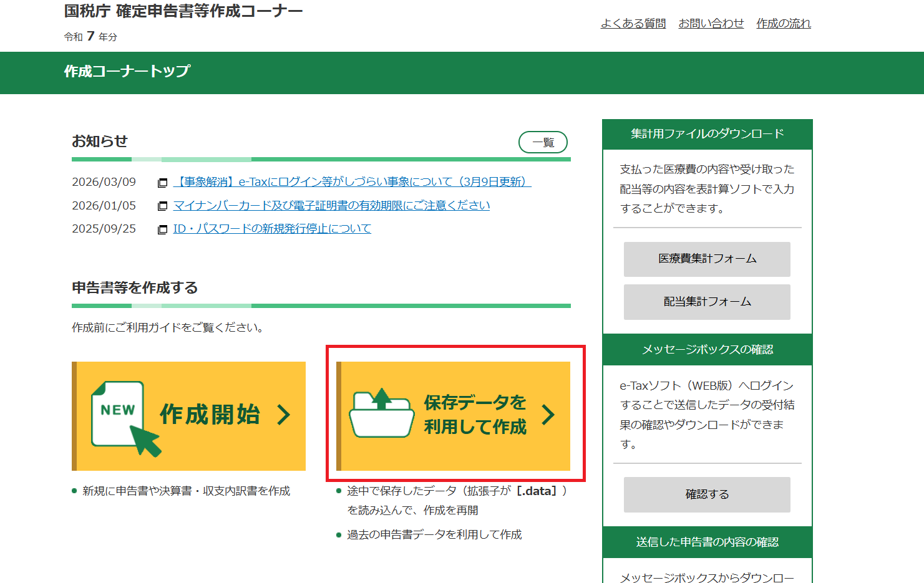This screenshot has width=924, height=583.
Task: Download the 医療費集計フォーム
Action: click(707, 259)
